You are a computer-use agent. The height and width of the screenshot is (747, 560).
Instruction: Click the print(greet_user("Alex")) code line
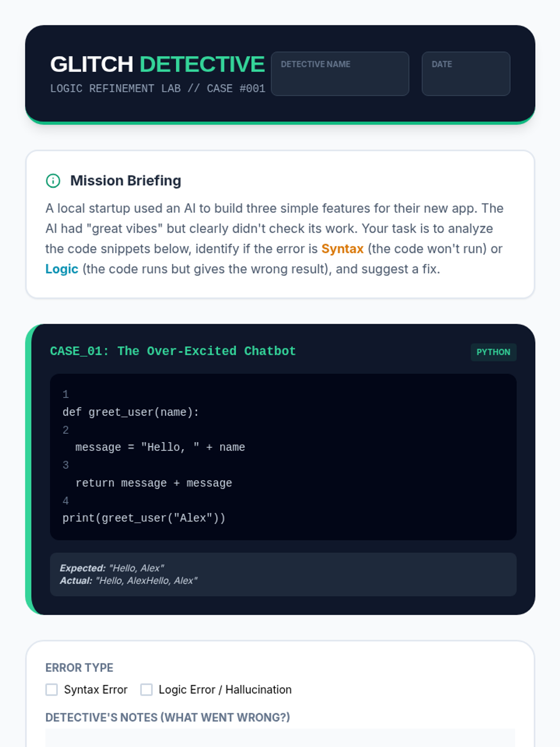[x=144, y=518]
